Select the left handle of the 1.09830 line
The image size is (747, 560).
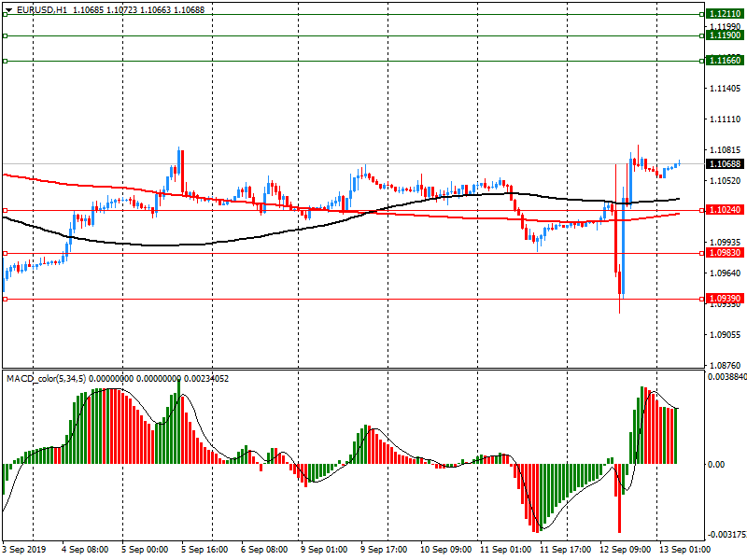click(x=6, y=253)
